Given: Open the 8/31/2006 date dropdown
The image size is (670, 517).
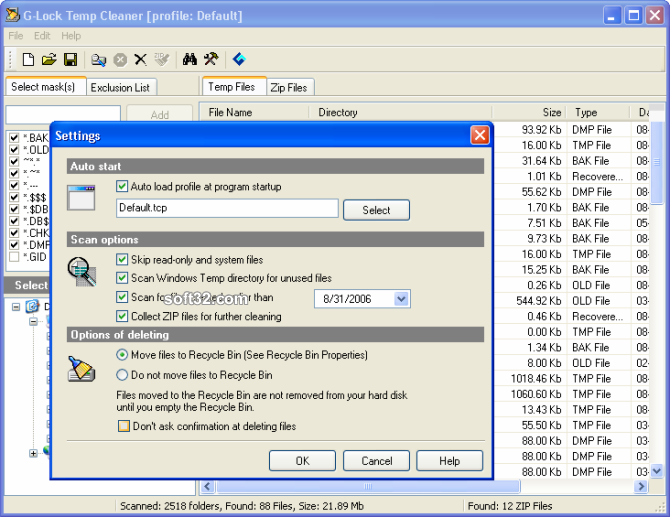Looking at the screenshot, I should click(x=401, y=298).
